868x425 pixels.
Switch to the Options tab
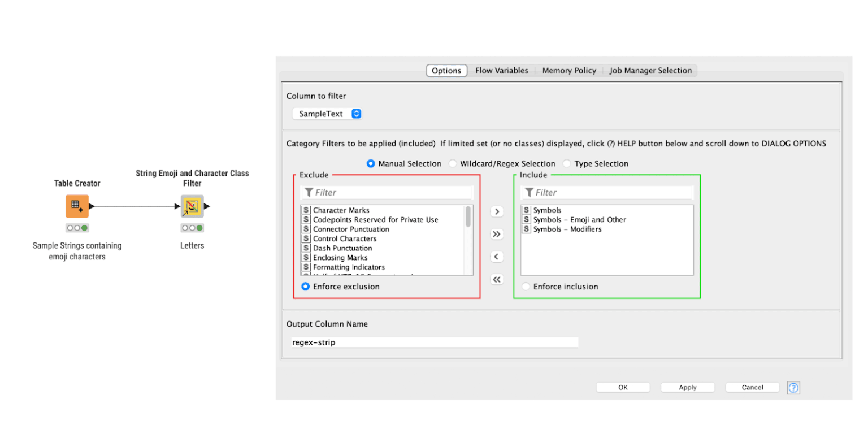tap(446, 71)
